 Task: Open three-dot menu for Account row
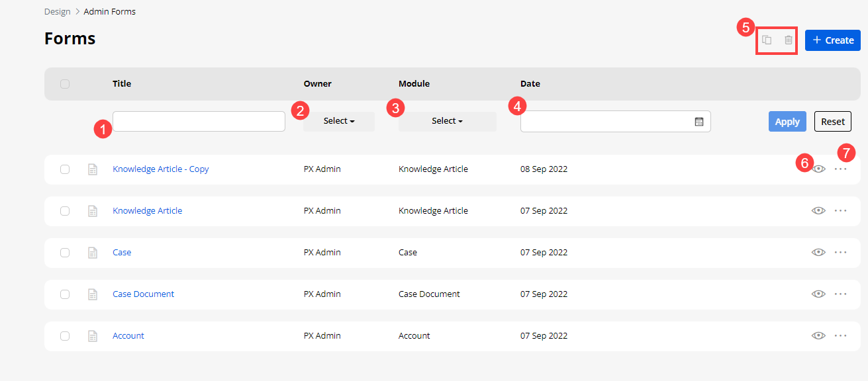point(840,336)
